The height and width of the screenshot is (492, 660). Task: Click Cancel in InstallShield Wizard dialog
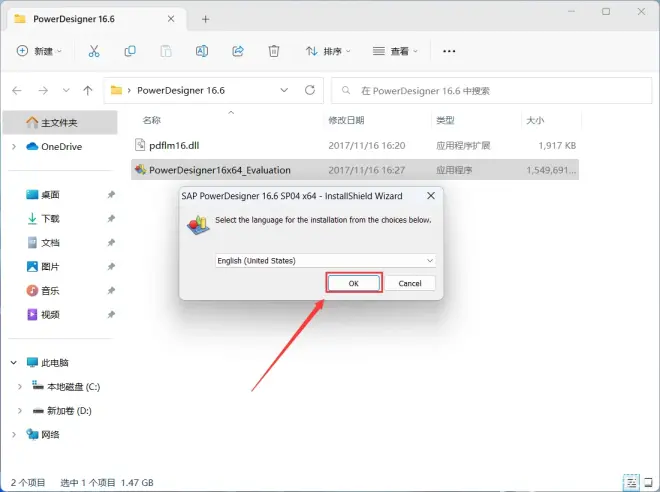(x=410, y=283)
